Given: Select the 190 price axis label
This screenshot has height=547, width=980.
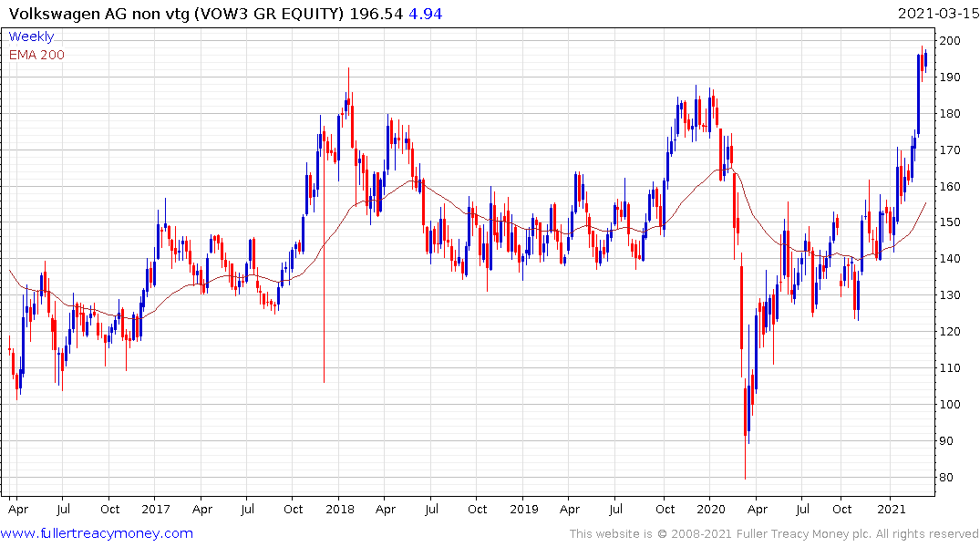Looking at the screenshot, I should pos(950,77).
